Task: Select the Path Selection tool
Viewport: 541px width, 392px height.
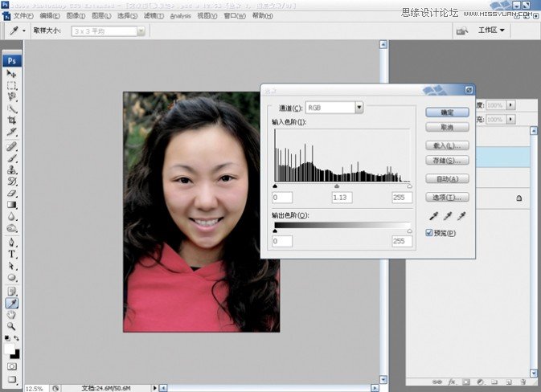Action: tap(11, 266)
